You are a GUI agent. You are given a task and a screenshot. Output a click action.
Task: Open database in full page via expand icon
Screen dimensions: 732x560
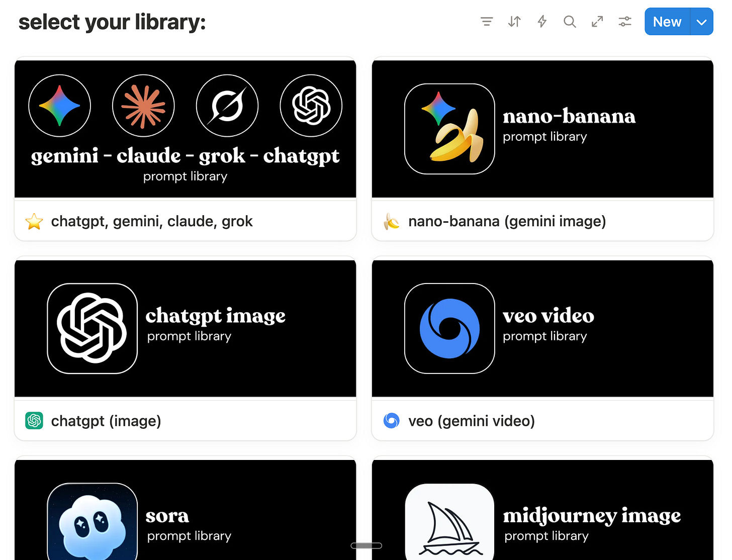pyautogui.click(x=597, y=22)
